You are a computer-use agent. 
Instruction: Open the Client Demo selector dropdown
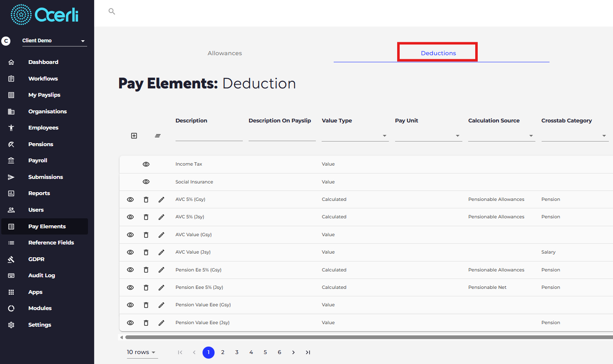coord(54,41)
